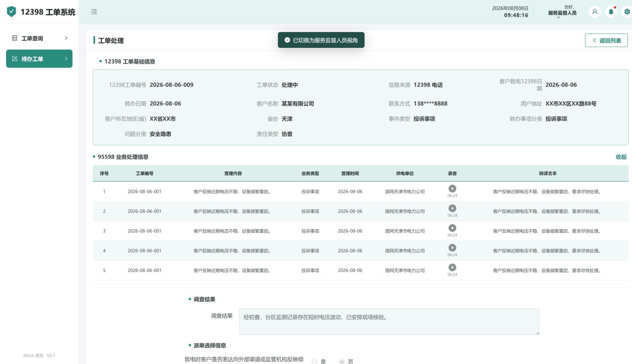
Task: Open the notification bell icon
Action: (x=611, y=12)
